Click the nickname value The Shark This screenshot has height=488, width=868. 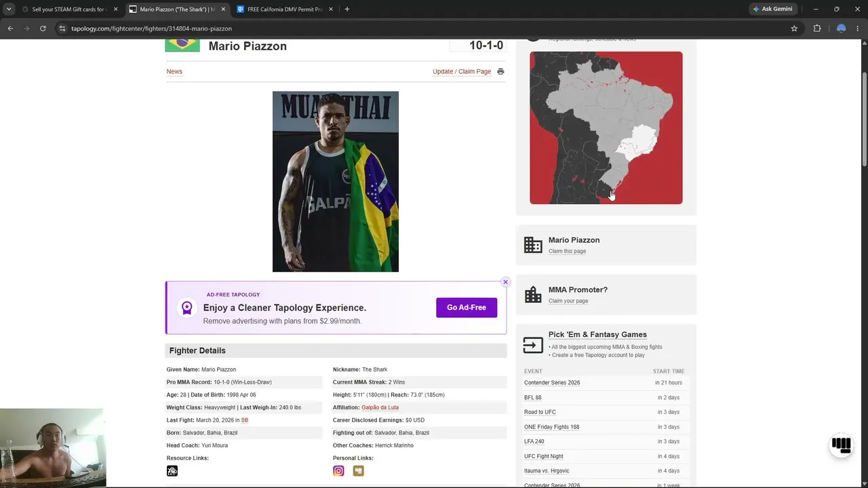tap(374, 369)
